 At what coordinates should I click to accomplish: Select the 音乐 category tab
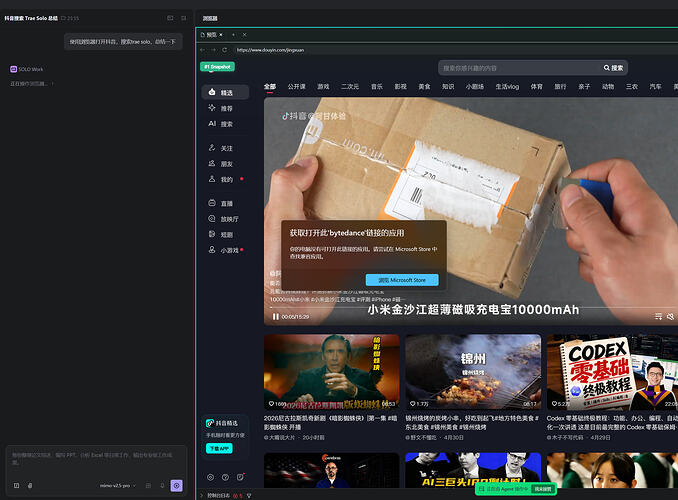click(377, 87)
